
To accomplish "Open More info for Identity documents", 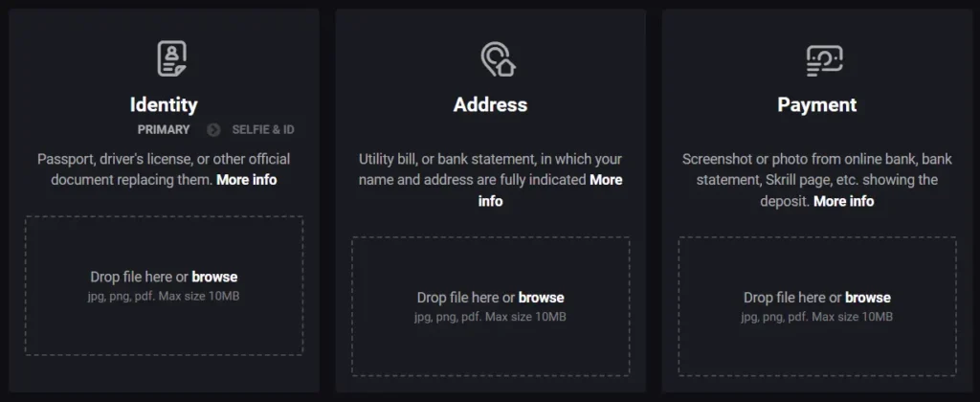I will coord(246,179).
